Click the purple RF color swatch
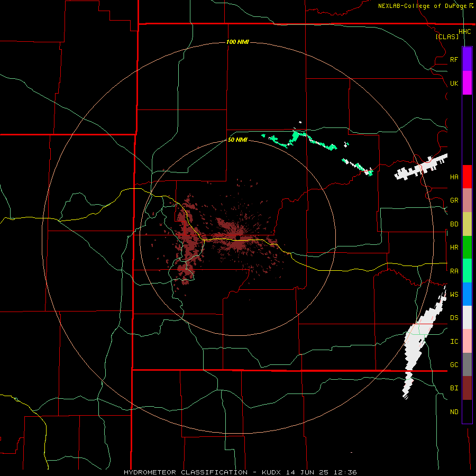 click(467, 59)
